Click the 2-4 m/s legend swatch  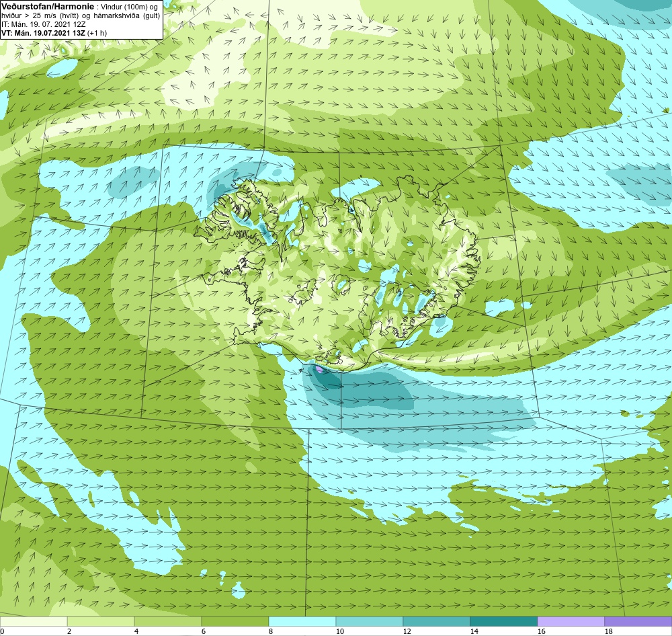pyautogui.click(x=101, y=622)
